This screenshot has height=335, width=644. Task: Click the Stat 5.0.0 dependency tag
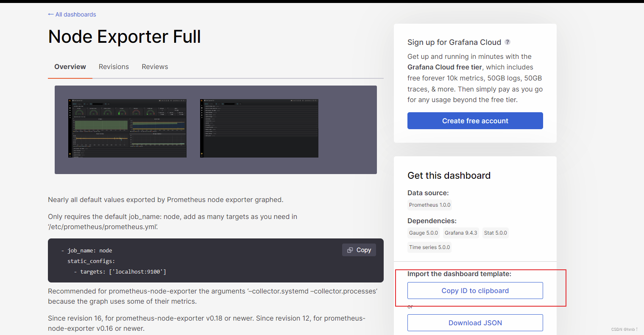click(x=496, y=233)
